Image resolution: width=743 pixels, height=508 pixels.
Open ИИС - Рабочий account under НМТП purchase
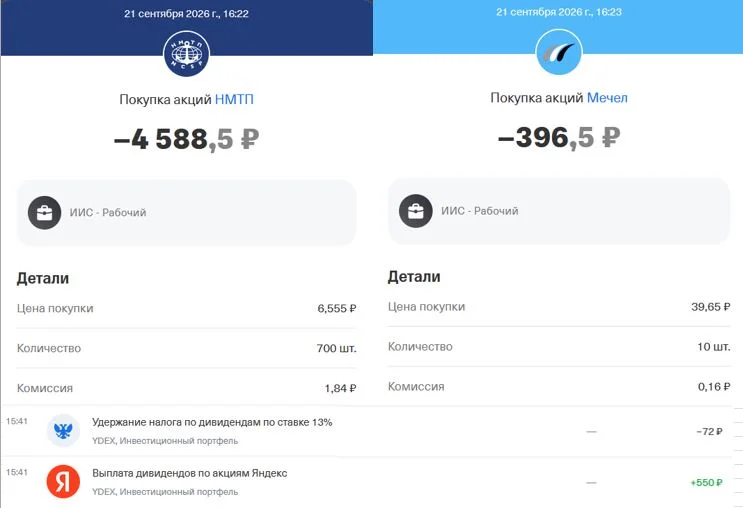click(186, 213)
